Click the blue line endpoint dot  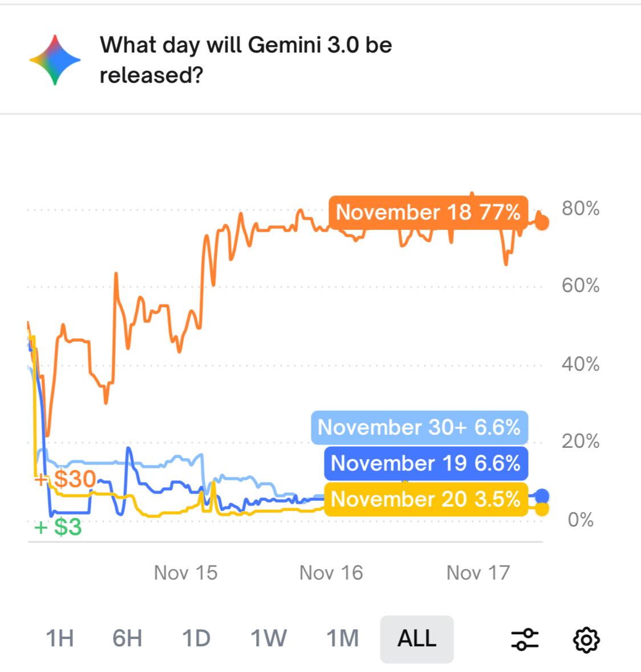[542, 496]
